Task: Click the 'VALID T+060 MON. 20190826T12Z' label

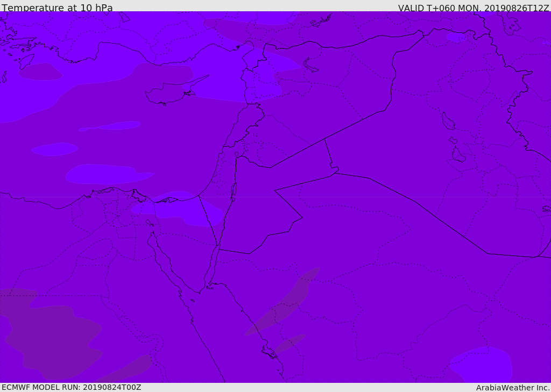Action: click(x=474, y=8)
